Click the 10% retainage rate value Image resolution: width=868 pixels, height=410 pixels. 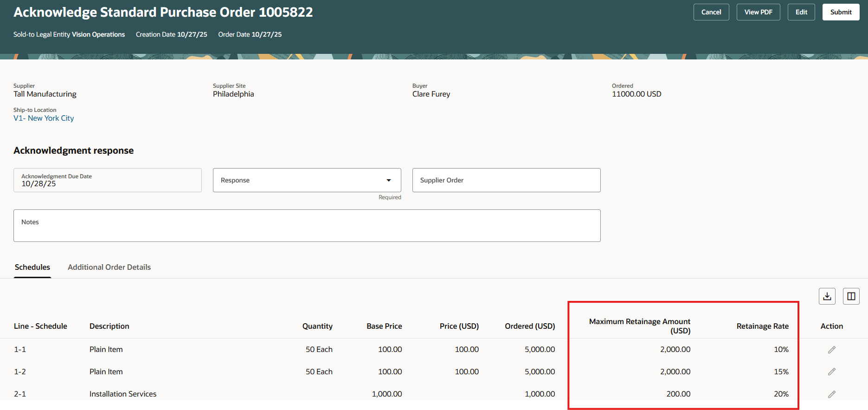[781, 349]
